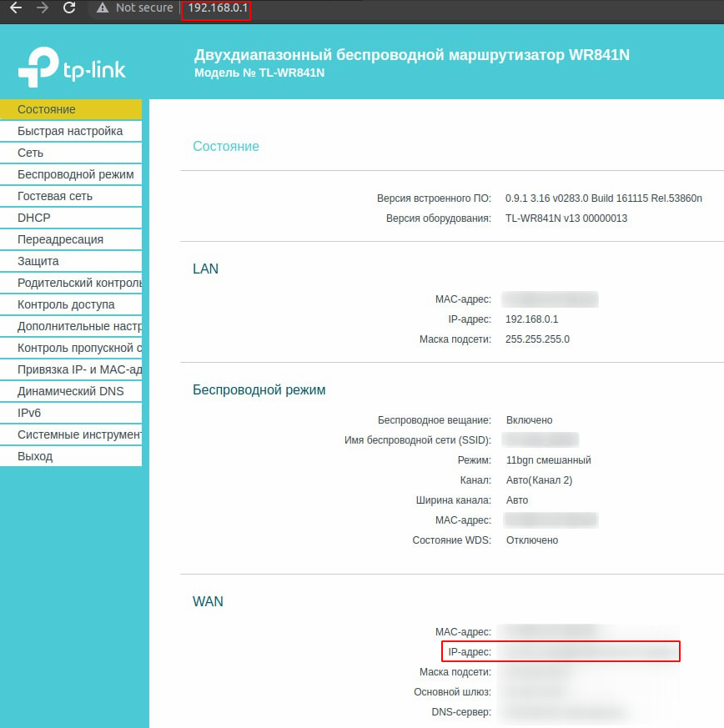Open Динамический DNS settings

[x=70, y=391]
